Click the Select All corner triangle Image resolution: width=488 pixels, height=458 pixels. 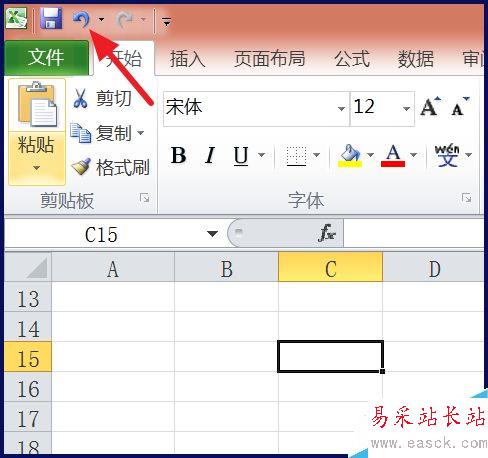pos(28,267)
